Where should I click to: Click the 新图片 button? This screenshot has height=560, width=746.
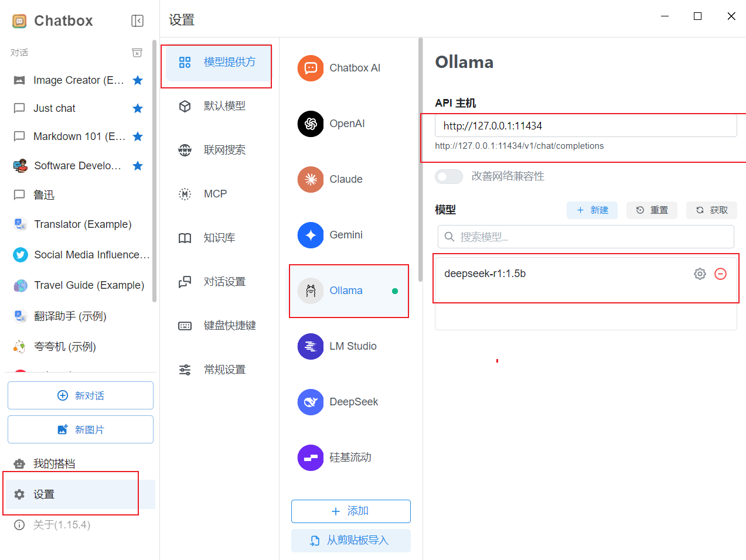(x=80, y=429)
